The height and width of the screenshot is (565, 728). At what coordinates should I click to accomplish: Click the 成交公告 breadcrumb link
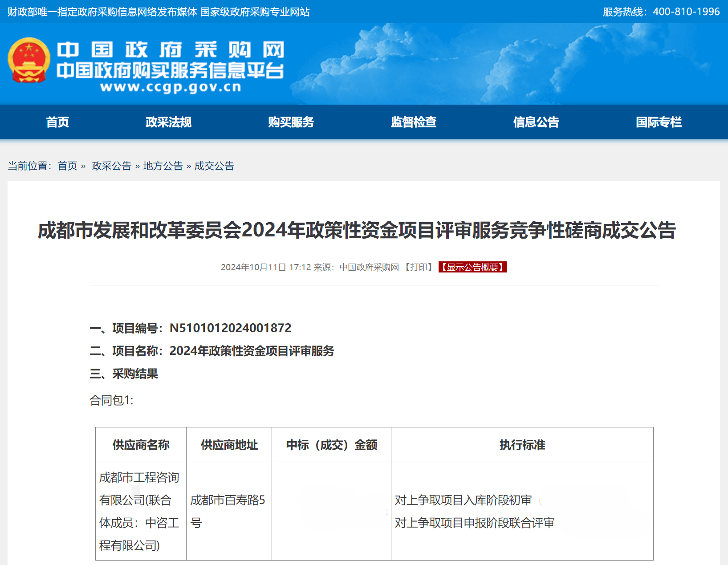(x=214, y=166)
